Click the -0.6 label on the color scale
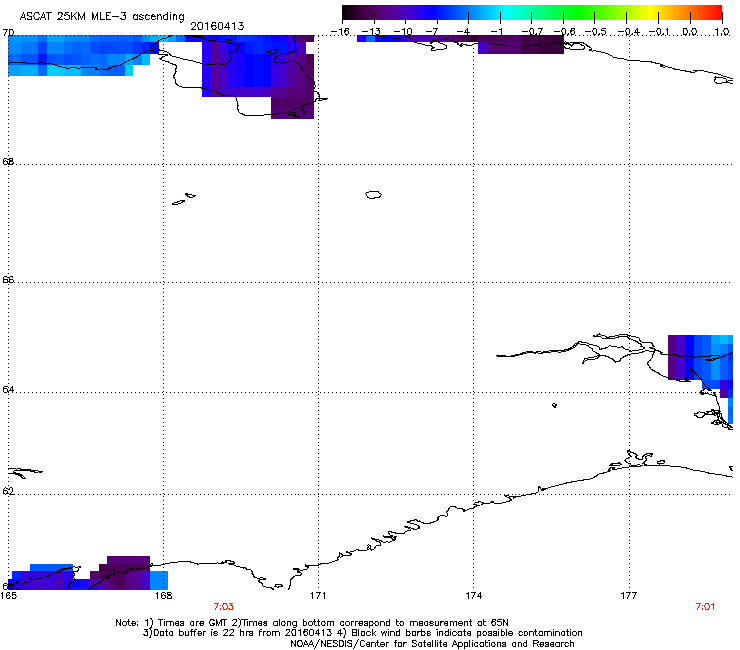This screenshot has width=740, height=650. (x=564, y=32)
